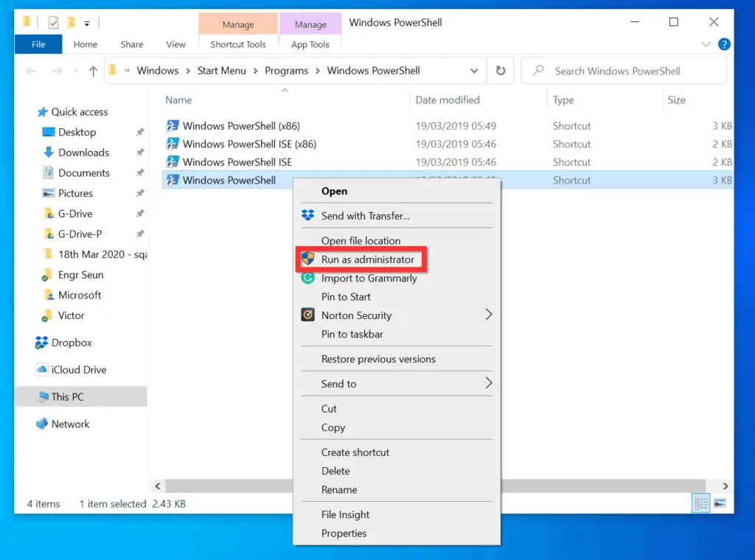Switch to large icons view in status bar

(x=720, y=503)
